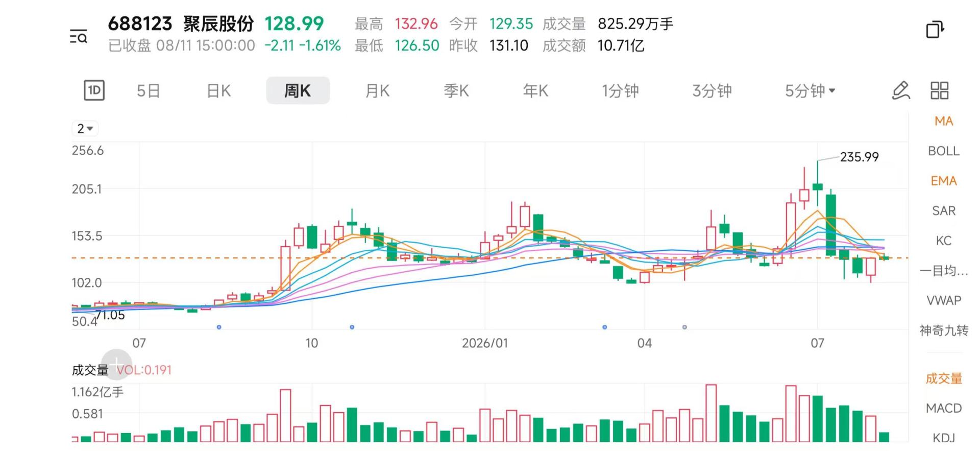Click the stock code 688123
Image resolution: width=980 pixels, height=451 pixels.
click(140, 23)
